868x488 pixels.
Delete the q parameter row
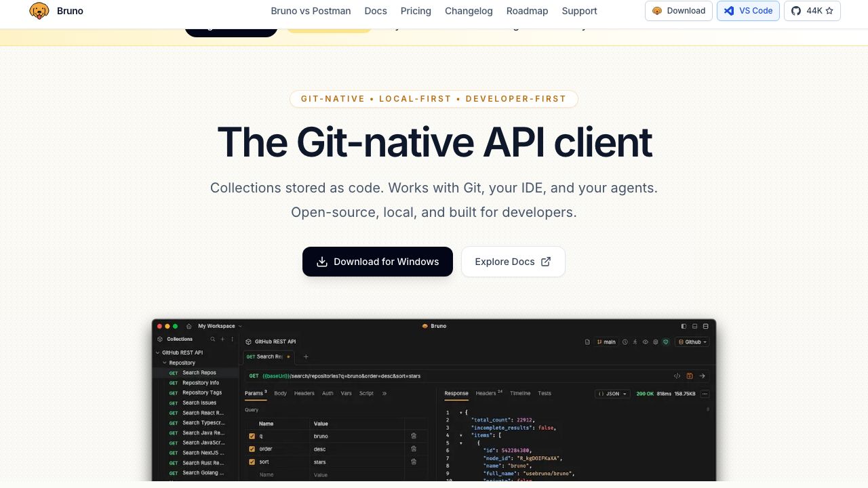pos(414,436)
